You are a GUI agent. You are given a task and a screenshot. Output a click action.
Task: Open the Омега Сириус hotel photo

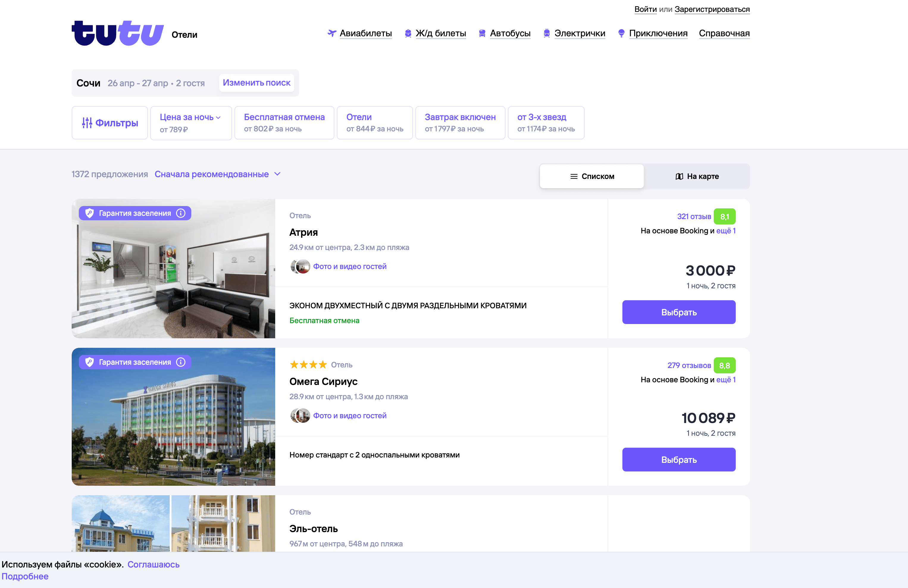(x=173, y=416)
